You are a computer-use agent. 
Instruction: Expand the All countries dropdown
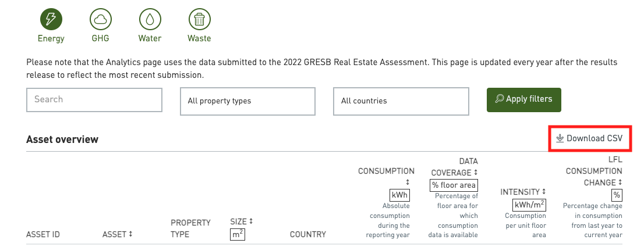pyautogui.click(x=401, y=101)
